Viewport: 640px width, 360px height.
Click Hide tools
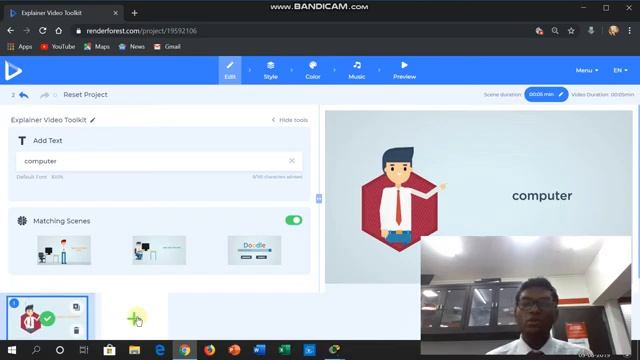(290, 120)
